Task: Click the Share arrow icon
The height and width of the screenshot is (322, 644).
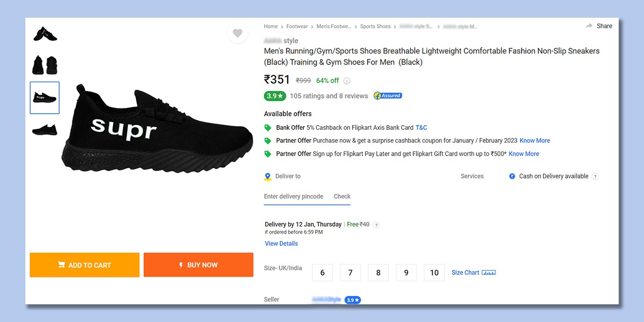Action: coord(589,26)
